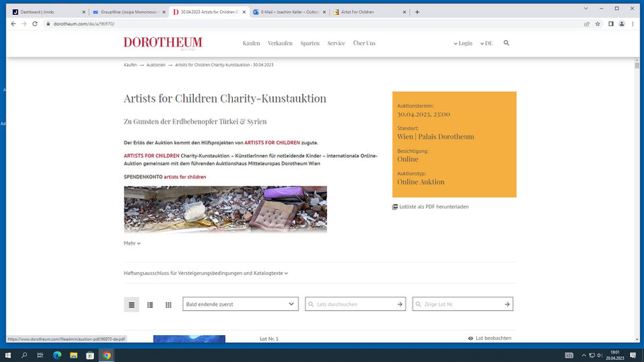This screenshot has width=644, height=362.
Task: Click the tab search chevron in Chrome's title bar
Action: click(x=586, y=8)
